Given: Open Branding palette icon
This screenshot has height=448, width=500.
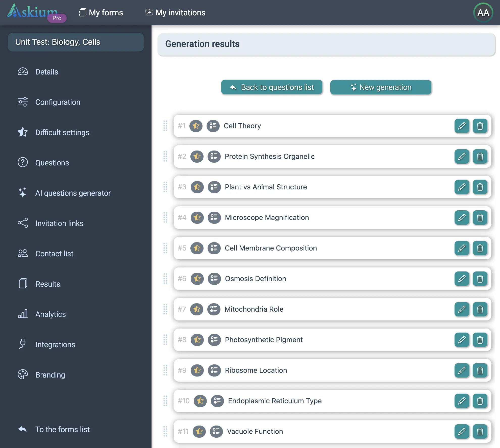Looking at the screenshot, I should coord(22,375).
